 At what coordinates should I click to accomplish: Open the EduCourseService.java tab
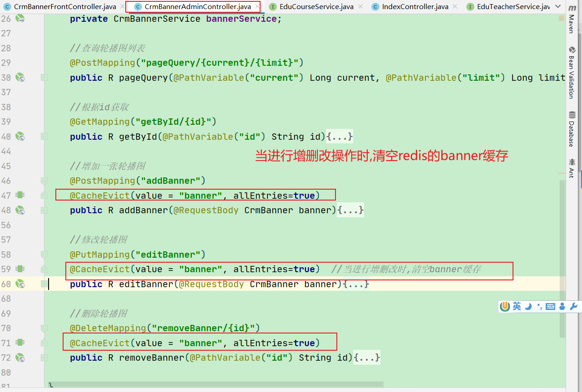pyautogui.click(x=317, y=7)
